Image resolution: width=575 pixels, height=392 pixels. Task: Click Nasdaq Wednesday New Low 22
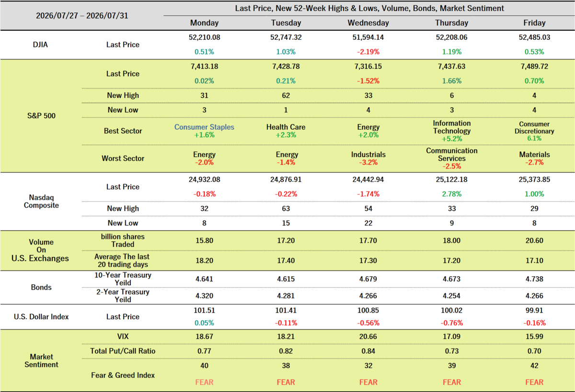368,223
